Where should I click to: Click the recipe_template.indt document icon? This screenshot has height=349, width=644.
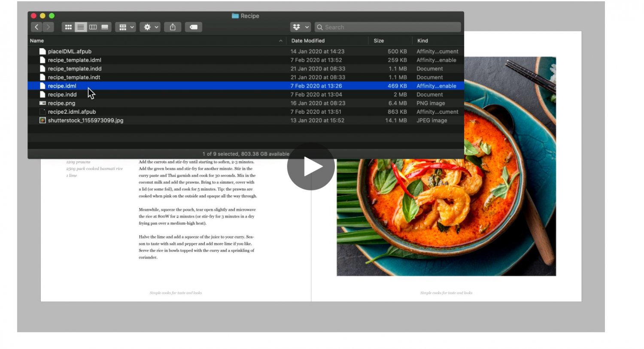43,77
